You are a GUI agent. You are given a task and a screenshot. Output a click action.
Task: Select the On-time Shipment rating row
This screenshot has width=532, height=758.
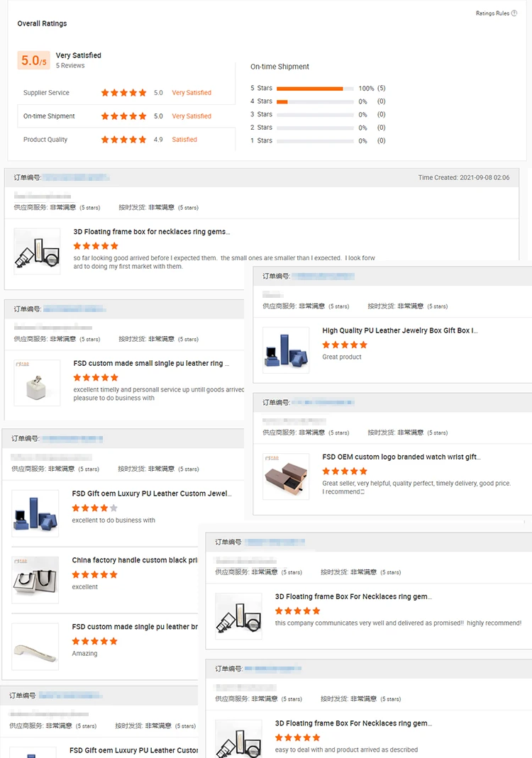[x=126, y=116]
